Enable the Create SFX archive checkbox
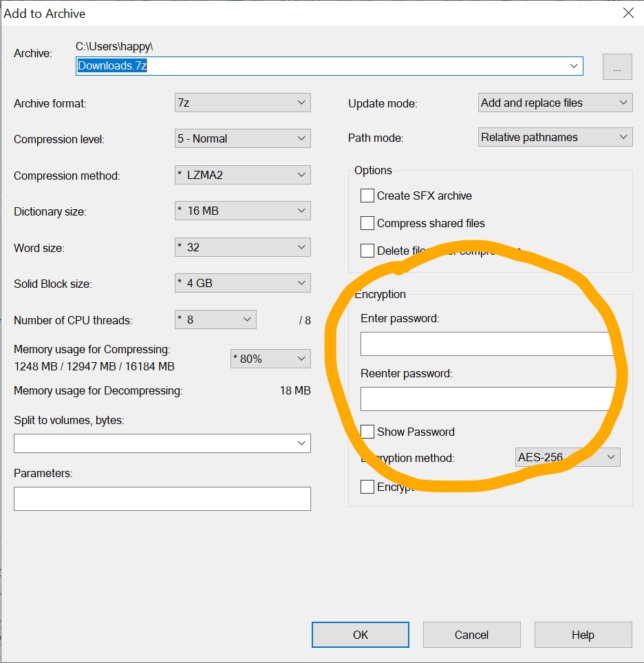 point(367,196)
